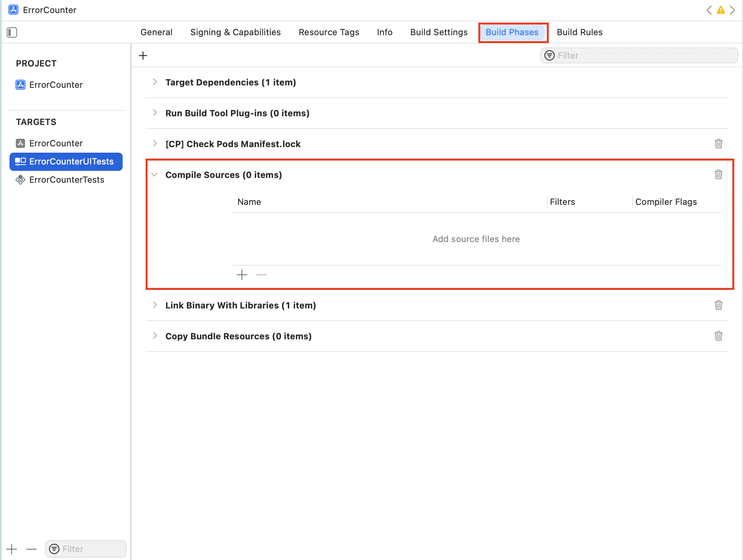Select the ErrorCounterUITests target
This screenshot has width=743, height=560.
[66, 162]
